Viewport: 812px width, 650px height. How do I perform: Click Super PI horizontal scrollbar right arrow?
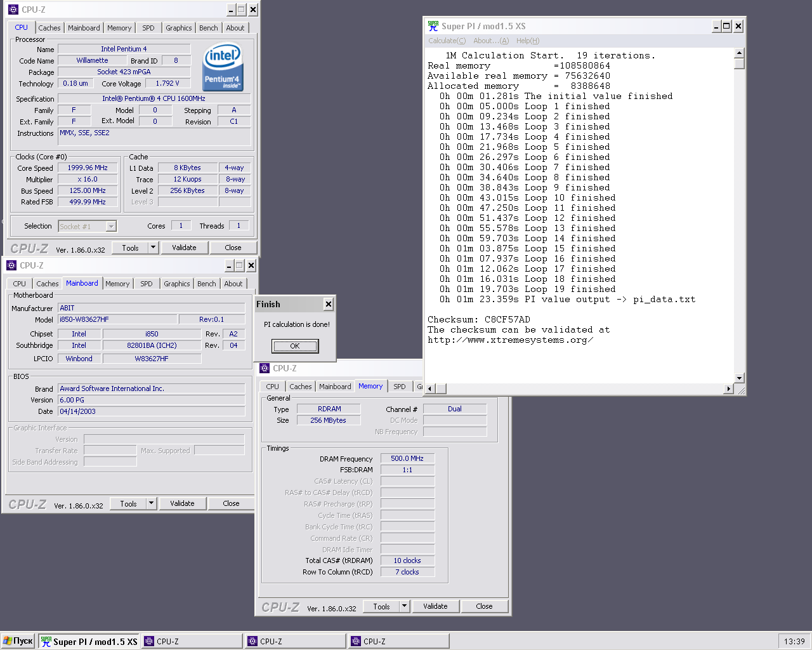coord(728,388)
